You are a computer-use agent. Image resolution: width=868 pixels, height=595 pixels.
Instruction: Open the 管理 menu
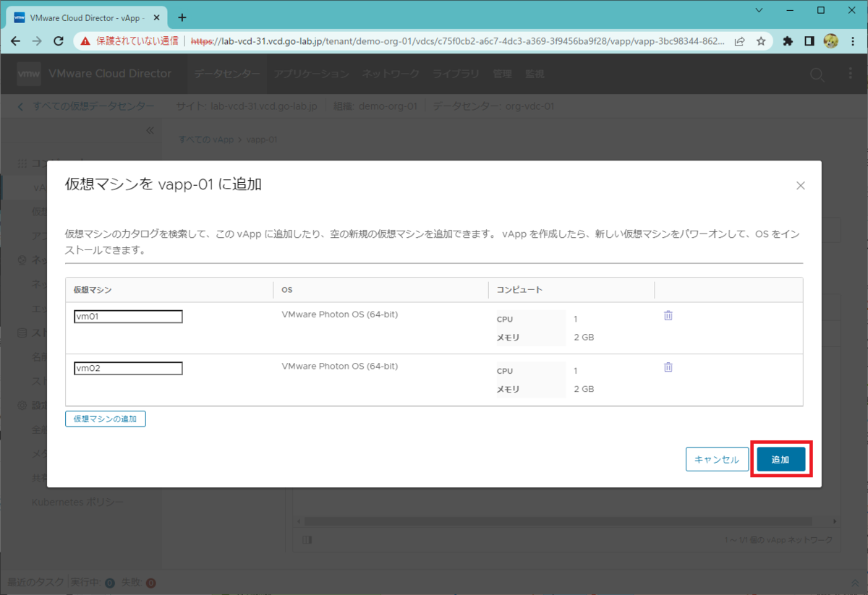[502, 74]
